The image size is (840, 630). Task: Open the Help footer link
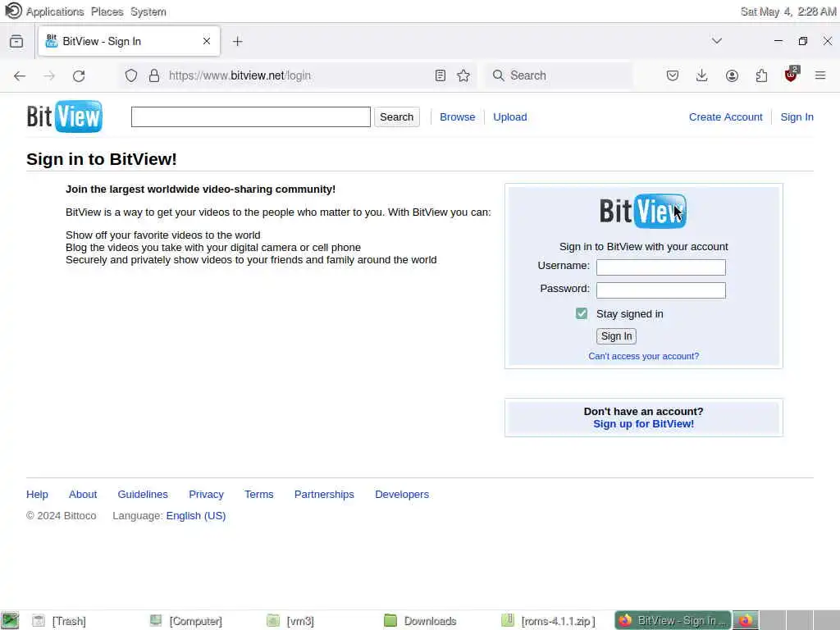pos(37,495)
